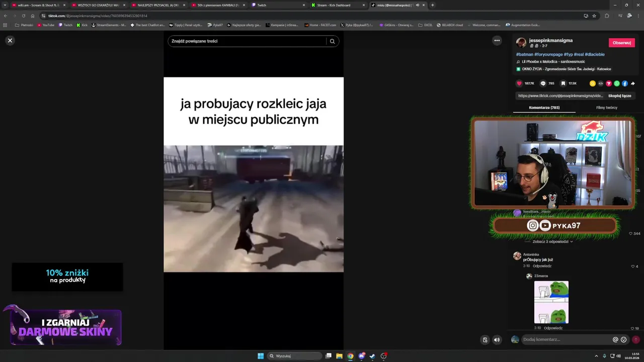The height and width of the screenshot is (362, 644).
Task: Click the #dlaciebie hashtag
Action: coord(594,54)
